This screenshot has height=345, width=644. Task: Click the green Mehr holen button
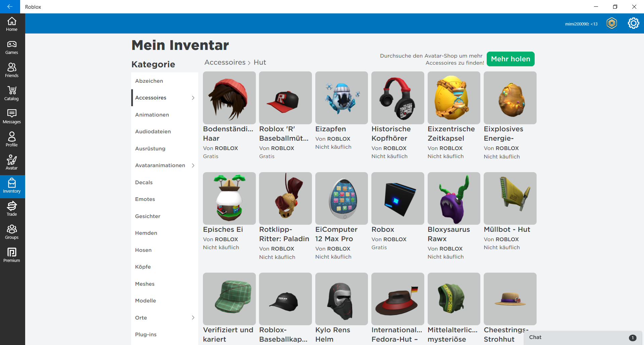(x=510, y=59)
